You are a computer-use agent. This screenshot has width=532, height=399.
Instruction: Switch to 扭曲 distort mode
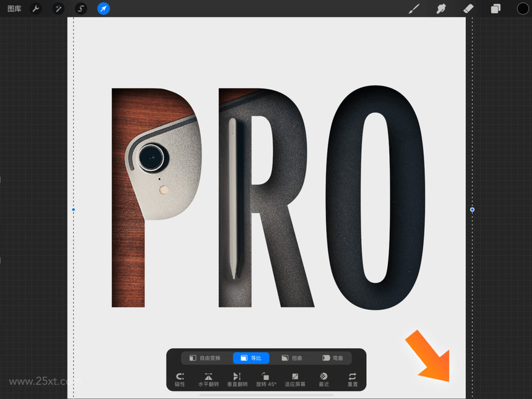coord(292,358)
